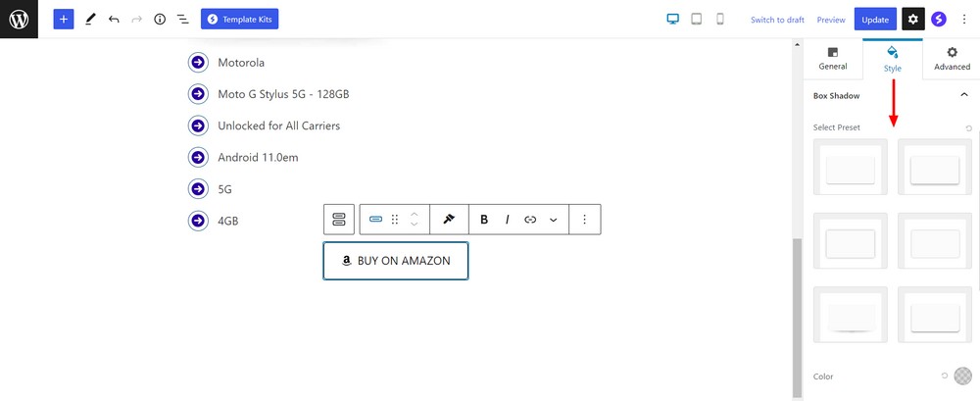Click Switch to draft link

777,20
